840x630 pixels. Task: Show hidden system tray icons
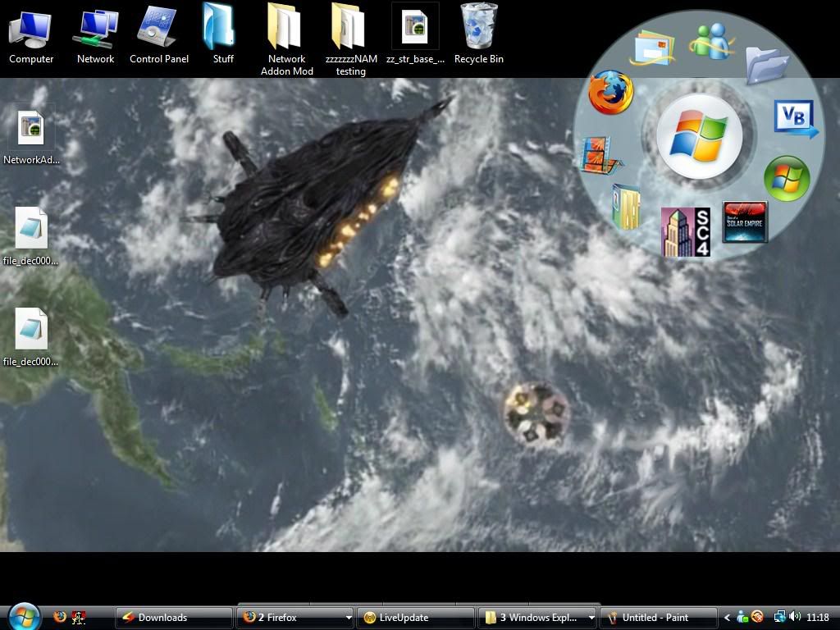(x=727, y=618)
